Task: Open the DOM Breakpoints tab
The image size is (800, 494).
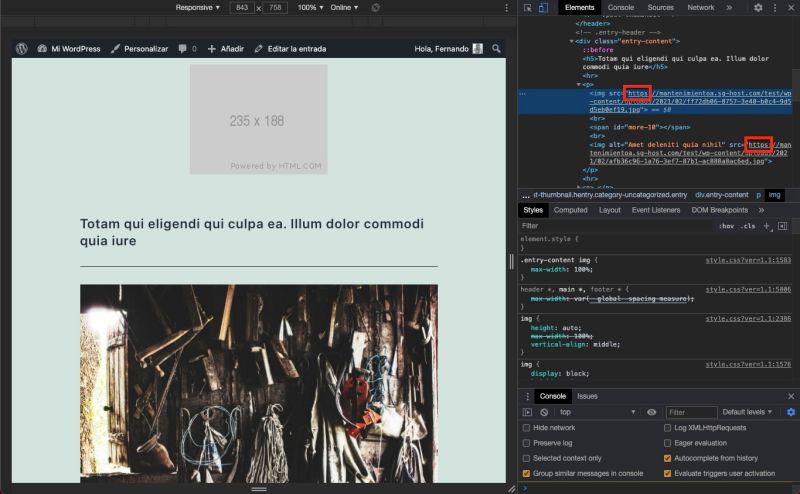Action: (x=719, y=210)
